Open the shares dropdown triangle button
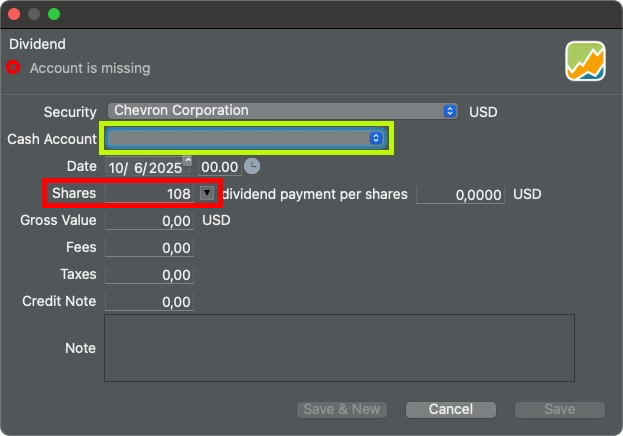Image resolution: width=623 pixels, height=436 pixels. 207,193
